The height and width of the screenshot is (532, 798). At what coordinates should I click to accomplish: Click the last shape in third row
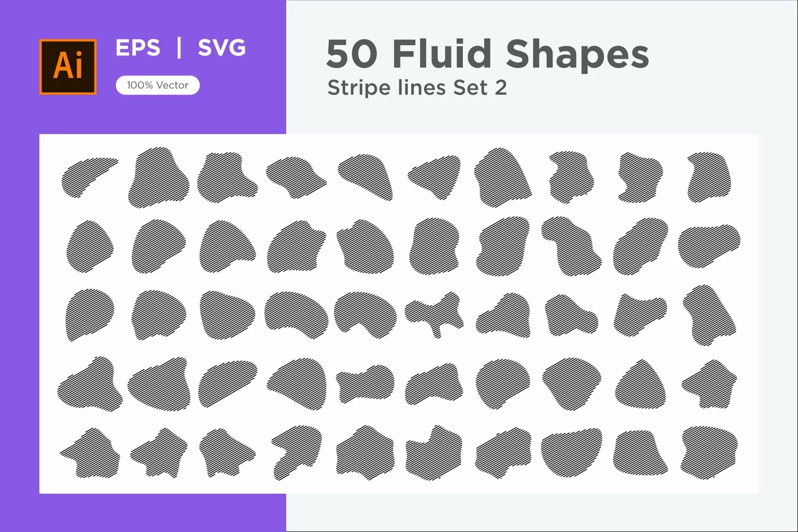pyautogui.click(x=709, y=314)
